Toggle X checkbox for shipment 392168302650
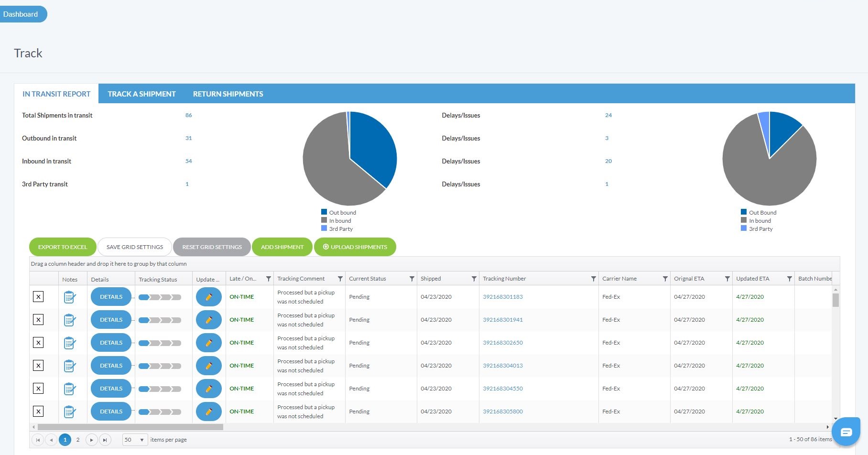Viewport: 868px width, 455px height. pyautogui.click(x=38, y=343)
